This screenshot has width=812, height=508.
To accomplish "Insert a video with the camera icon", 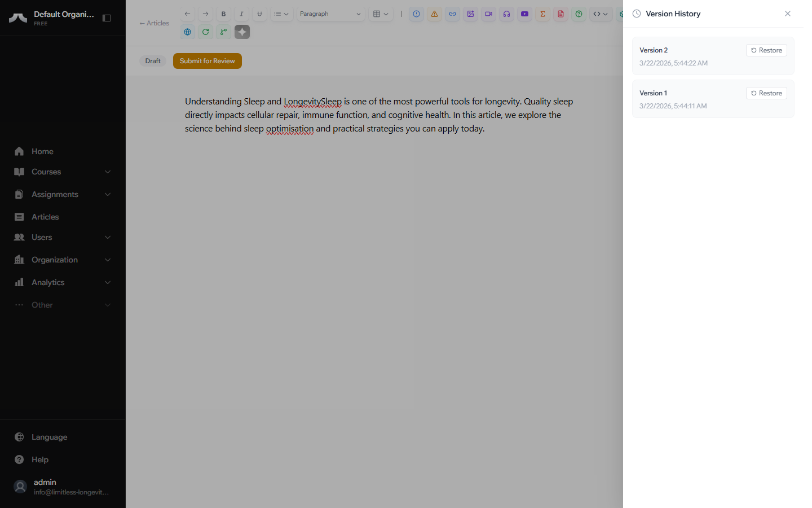I will pos(488,14).
